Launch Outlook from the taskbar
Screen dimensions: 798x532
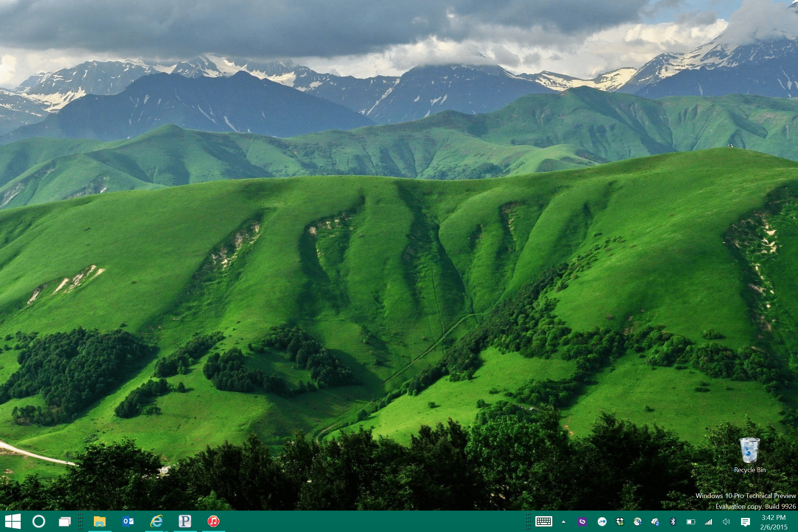pyautogui.click(x=128, y=521)
